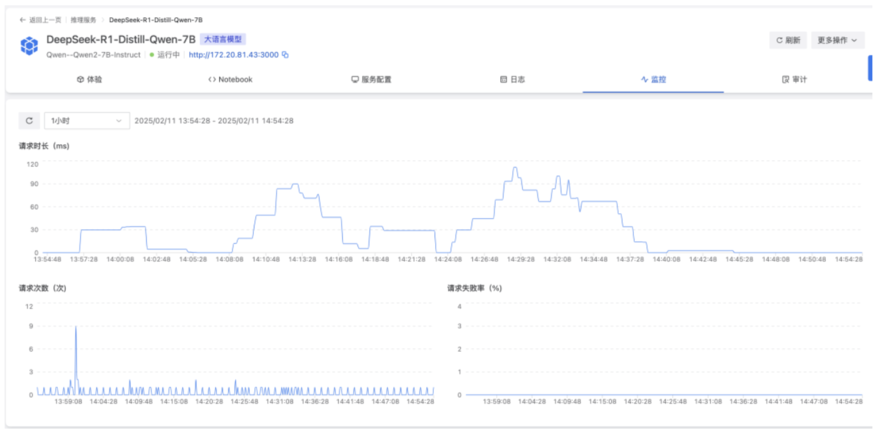Expand the 更多操作 dropdown
The image size is (889, 436).
click(837, 40)
